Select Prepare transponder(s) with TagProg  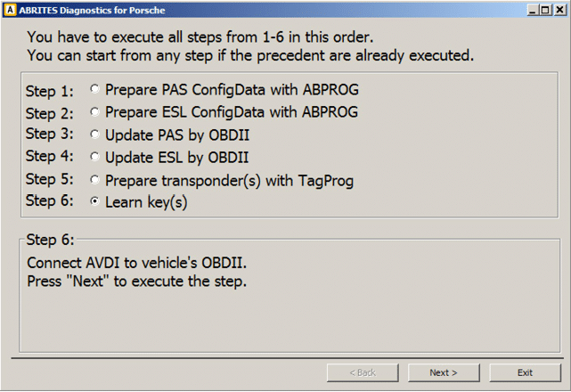[x=94, y=180]
